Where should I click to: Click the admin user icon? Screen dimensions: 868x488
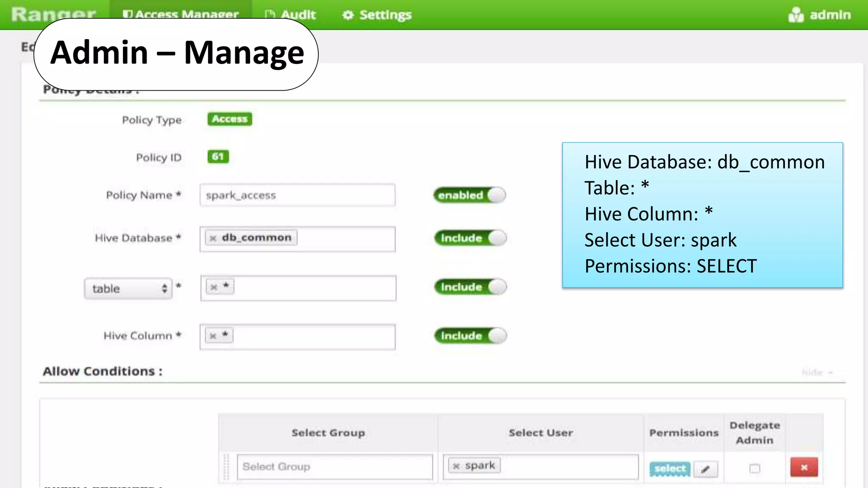point(796,15)
